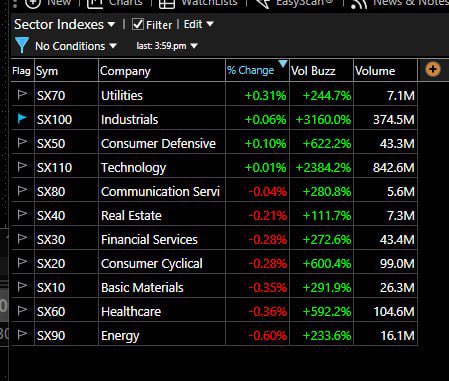
Task: Flag the SX80 Communication Services row
Action: (x=22, y=191)
